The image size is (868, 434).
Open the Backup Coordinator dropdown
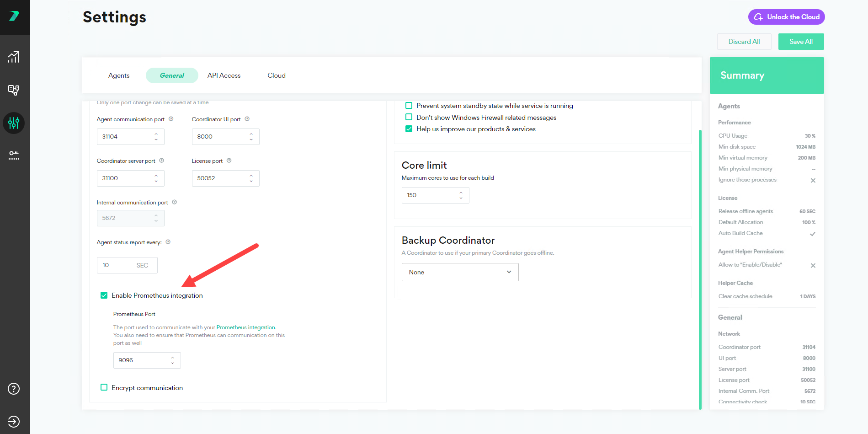[x=460, y=272]
